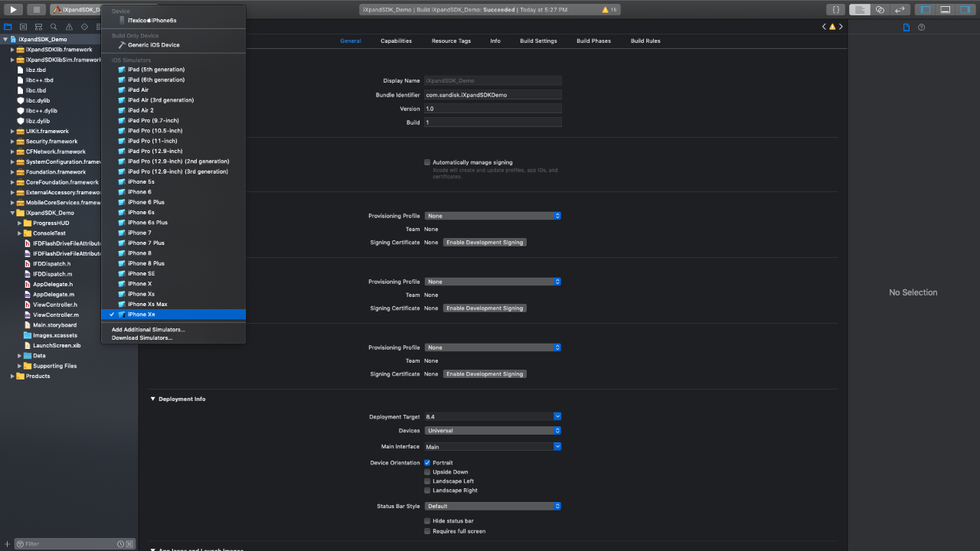The image size is (980, 551).
Task: Expand the ConsoleTest folder
Action: point(20,233)
